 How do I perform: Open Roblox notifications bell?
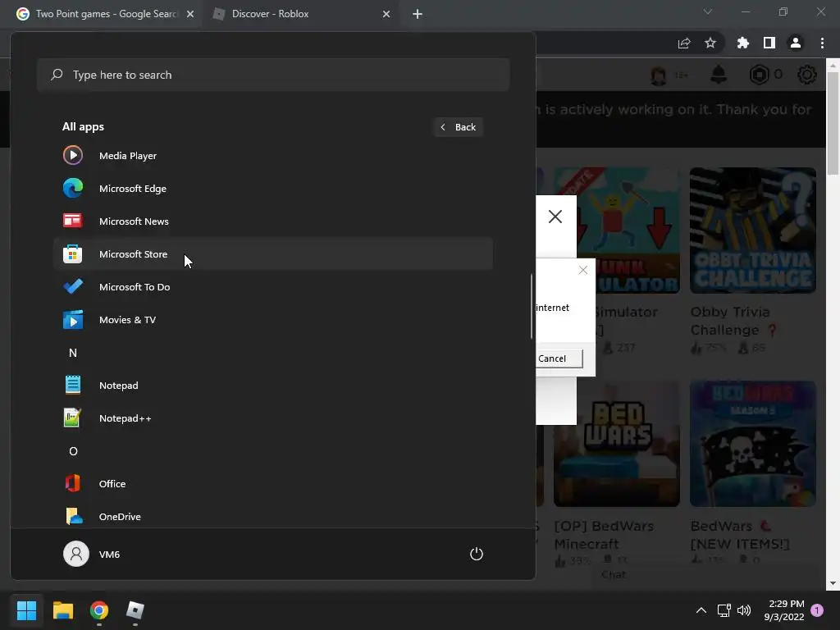719,75
